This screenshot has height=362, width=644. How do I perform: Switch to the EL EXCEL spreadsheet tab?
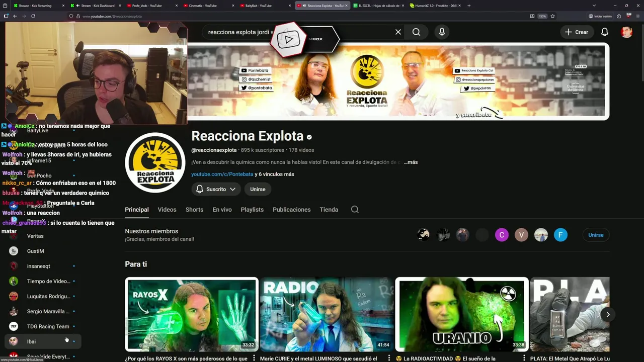(x=378, y=6)
